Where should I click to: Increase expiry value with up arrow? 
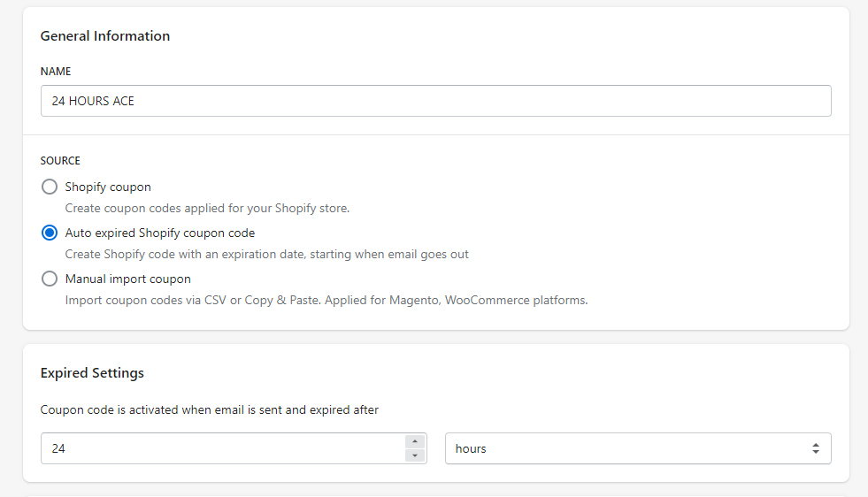[x=415, y=441]
